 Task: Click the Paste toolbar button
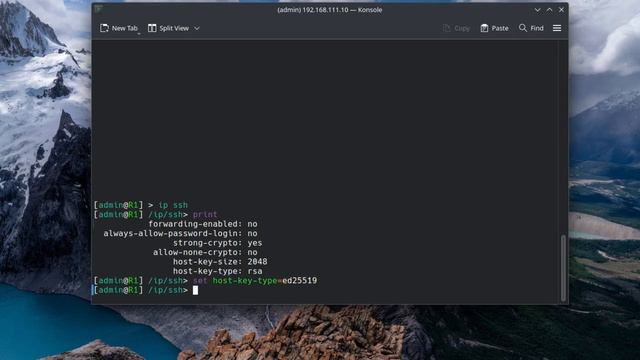pos(494,28)
